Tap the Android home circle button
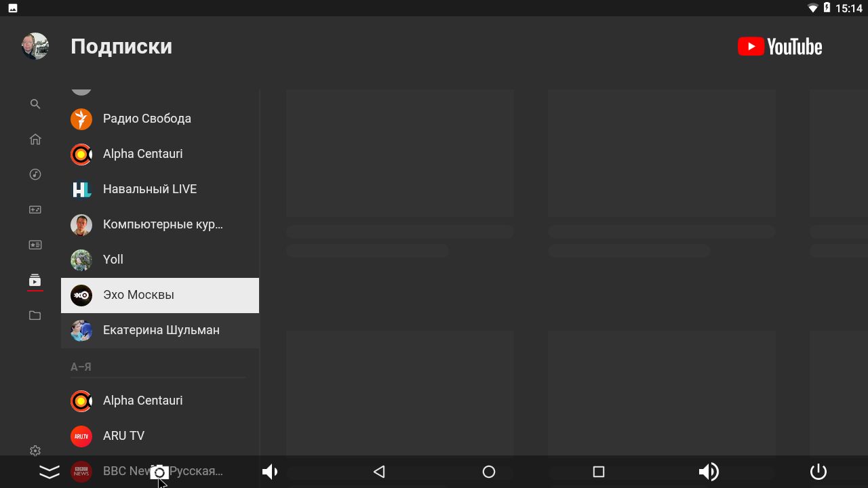The width and height of the screenshot is (868, 488). pyautogui.click(x=489, y=472)
